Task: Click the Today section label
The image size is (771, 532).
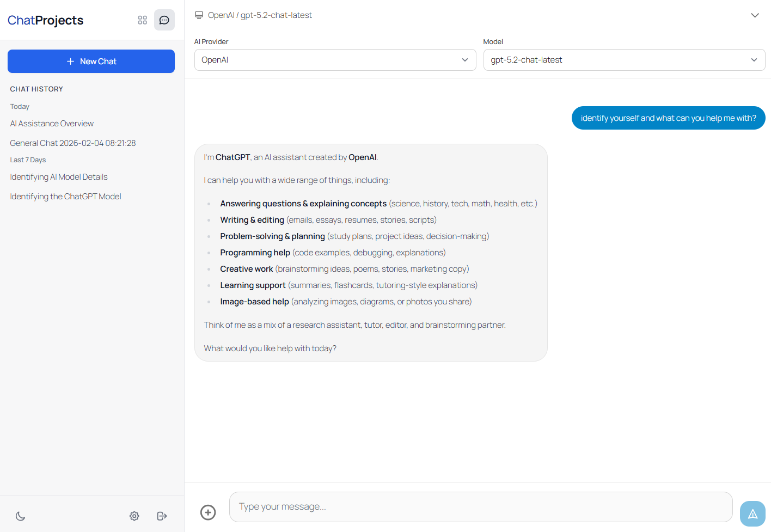Action: pyautogui.click(x=20, y=107)
